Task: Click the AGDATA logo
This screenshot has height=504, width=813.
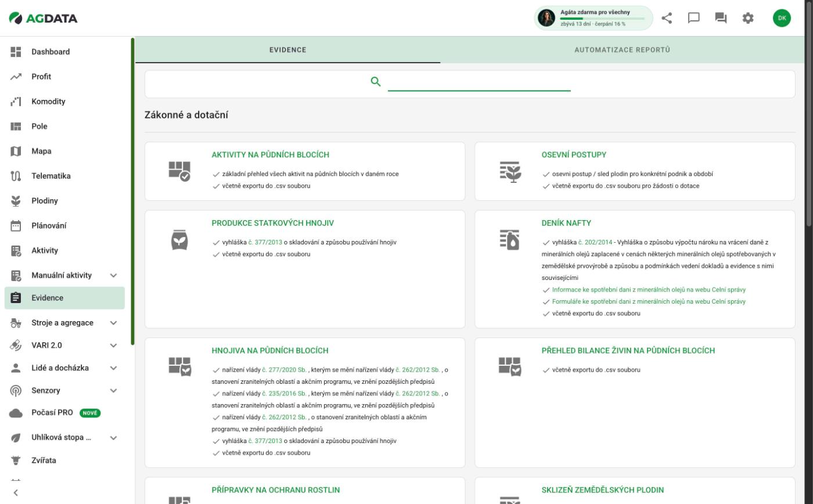Action: point(44,19)
